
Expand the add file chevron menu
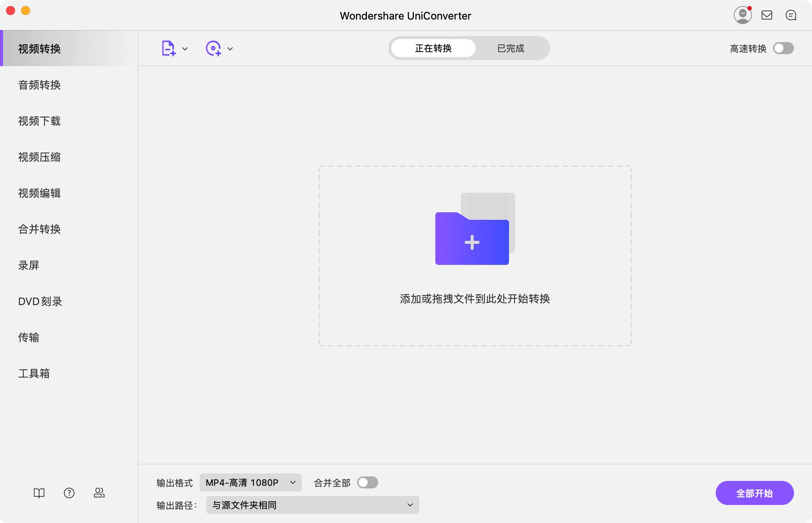pos(185,48)
